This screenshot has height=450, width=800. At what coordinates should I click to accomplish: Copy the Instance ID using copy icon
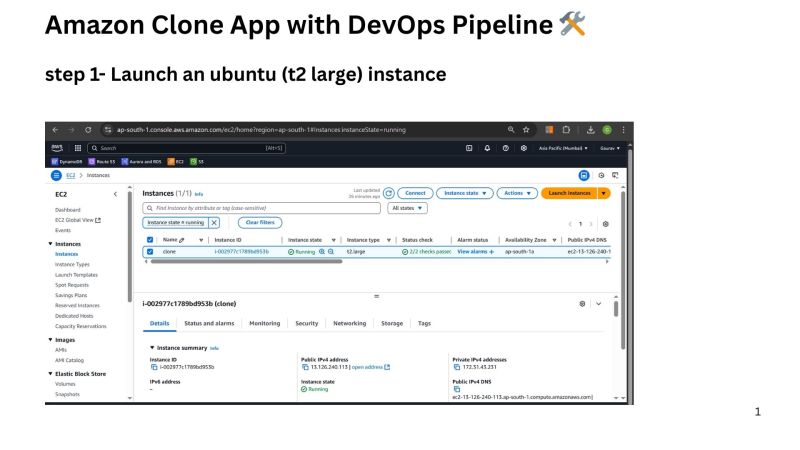154,367
